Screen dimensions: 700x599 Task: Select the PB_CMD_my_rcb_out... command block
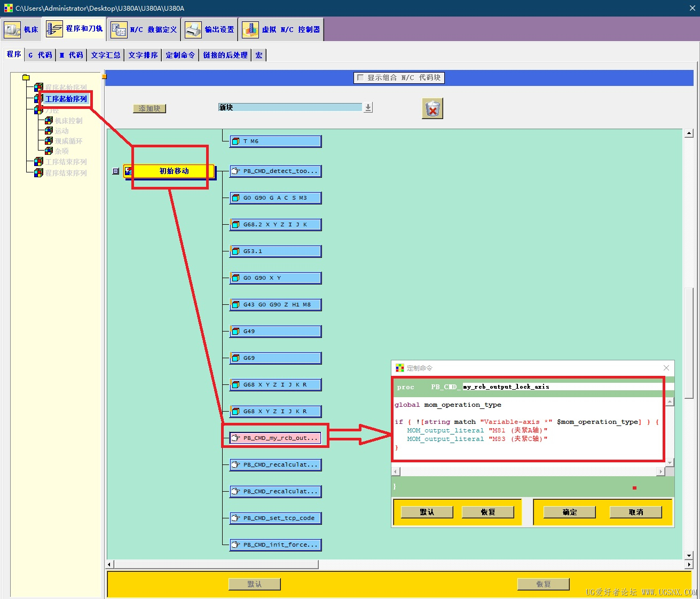(276, 438)
